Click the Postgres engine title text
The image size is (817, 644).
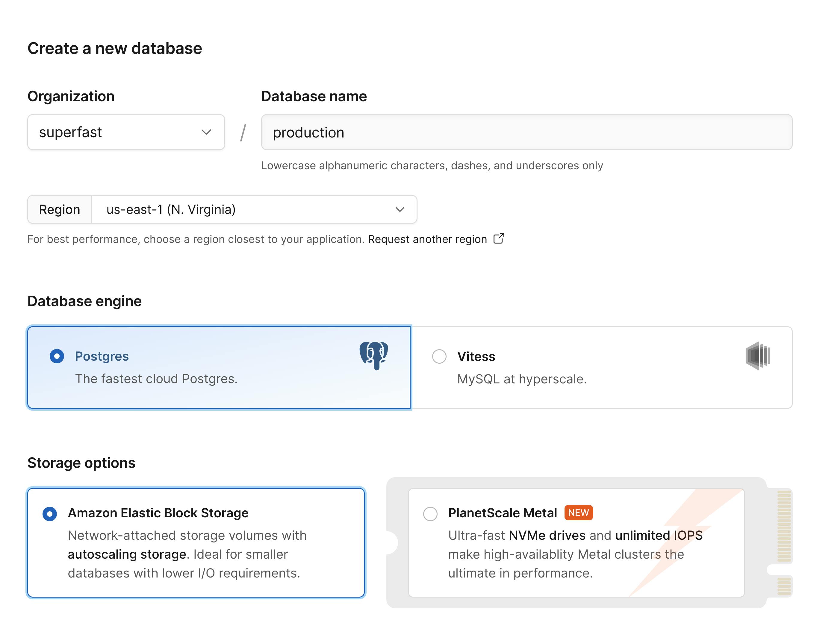102,356
